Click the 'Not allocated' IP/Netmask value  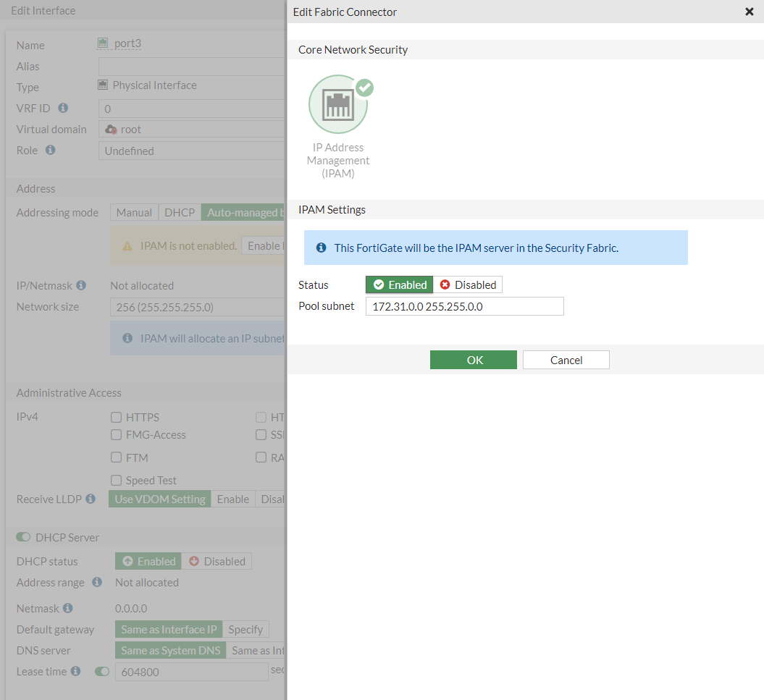point(142,286)
